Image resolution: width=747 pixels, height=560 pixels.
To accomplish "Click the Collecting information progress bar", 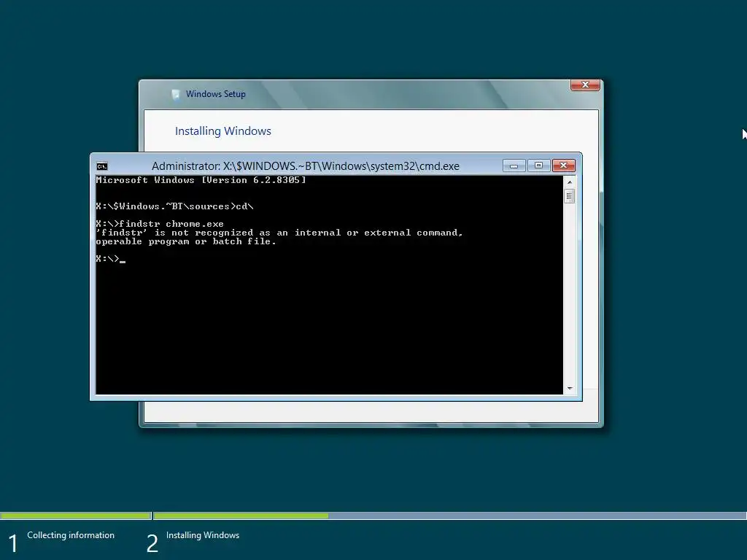I will click(76, 516).
